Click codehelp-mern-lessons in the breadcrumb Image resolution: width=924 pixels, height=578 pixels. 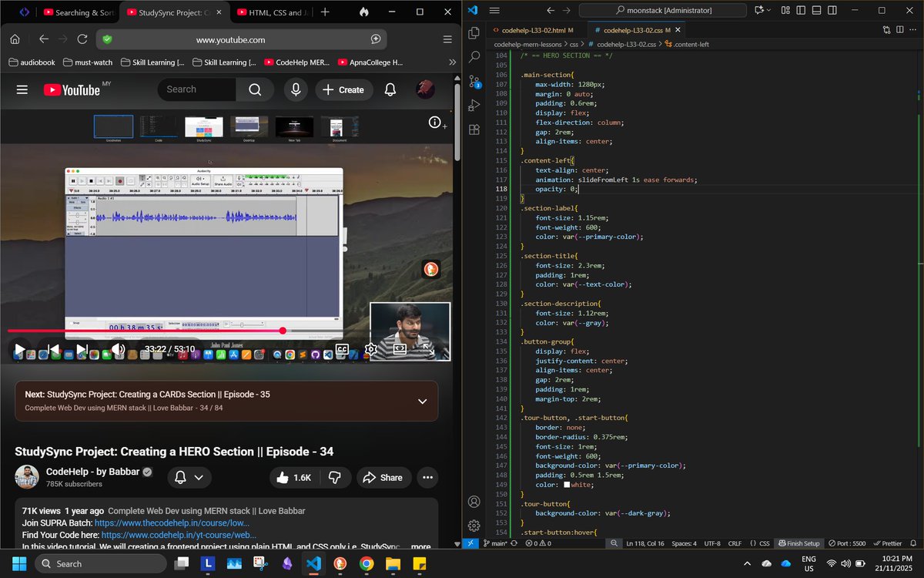[x=527, y=45]
